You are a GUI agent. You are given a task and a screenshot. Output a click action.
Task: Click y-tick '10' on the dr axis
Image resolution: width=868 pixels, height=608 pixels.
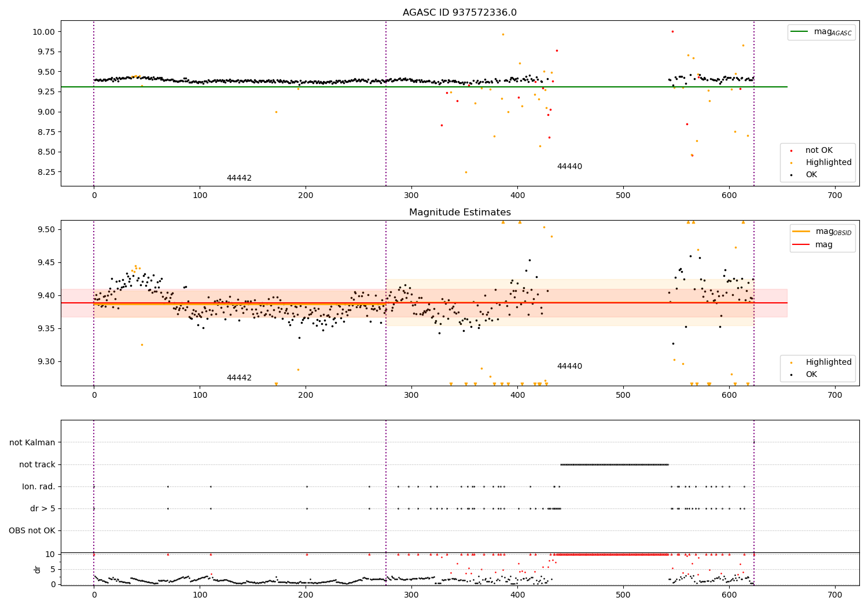50,555
